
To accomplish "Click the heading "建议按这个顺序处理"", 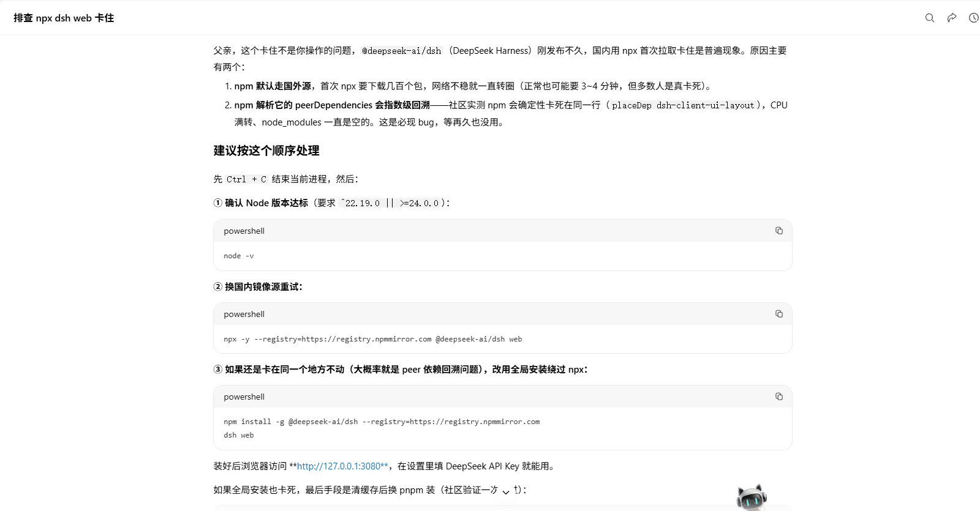I will click(x=266, y=151).
